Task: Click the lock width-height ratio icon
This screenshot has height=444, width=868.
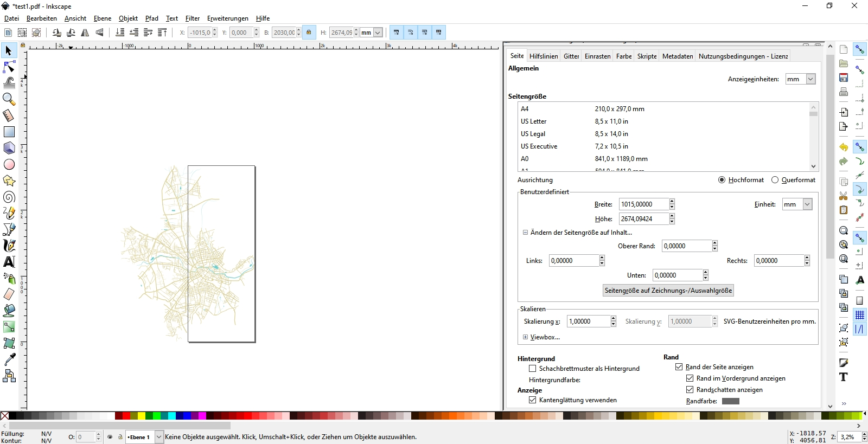Action: tap(309, 33)
